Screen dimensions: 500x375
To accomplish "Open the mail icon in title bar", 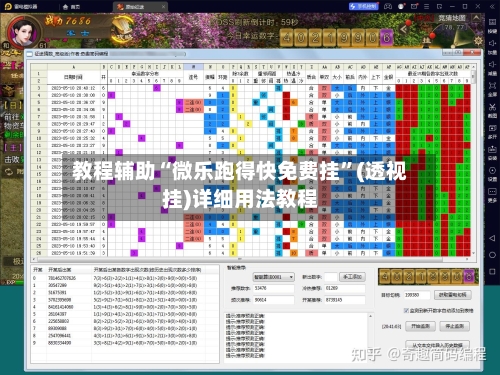I will tap(414, 6).
